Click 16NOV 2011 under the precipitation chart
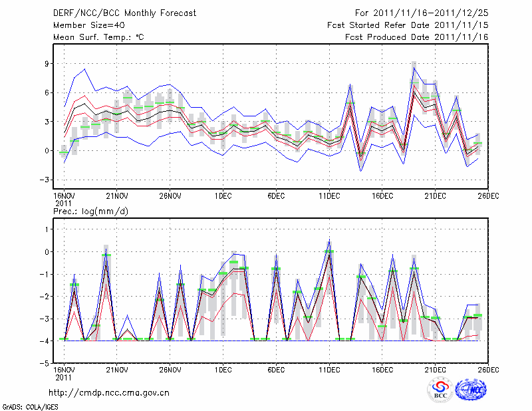532x411 pixels. click(63, 373)
